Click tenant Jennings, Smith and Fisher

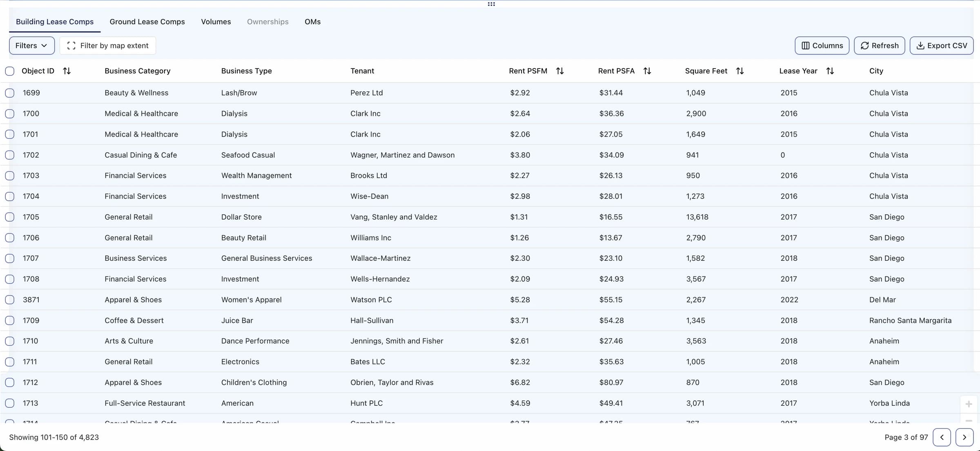[397, 341]
